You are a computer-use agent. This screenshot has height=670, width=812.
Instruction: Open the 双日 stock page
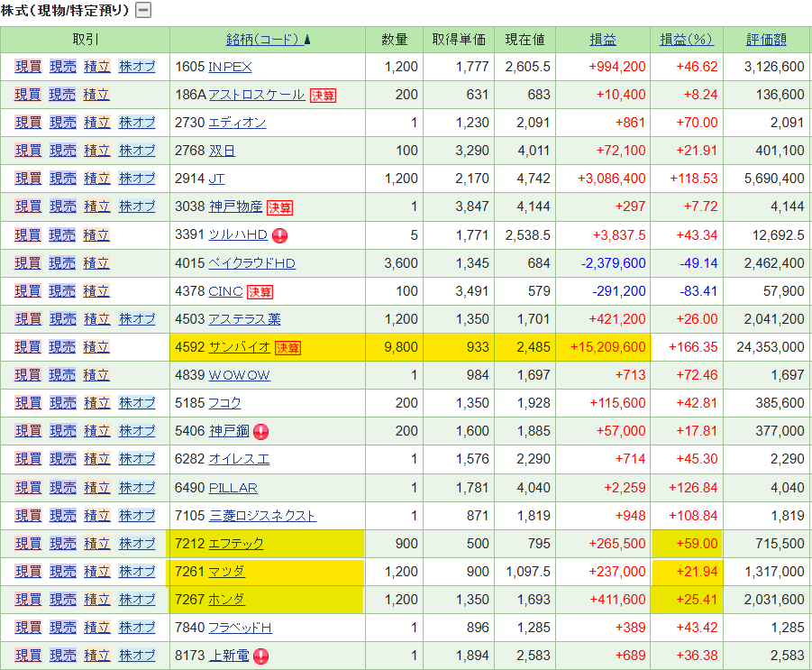tap(222, 151)
